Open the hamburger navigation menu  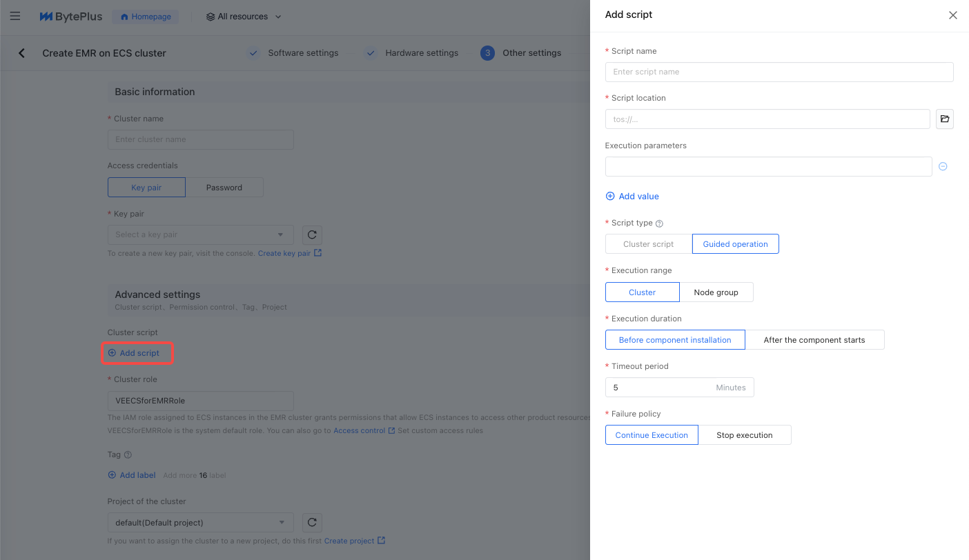(x=15, y=17)
